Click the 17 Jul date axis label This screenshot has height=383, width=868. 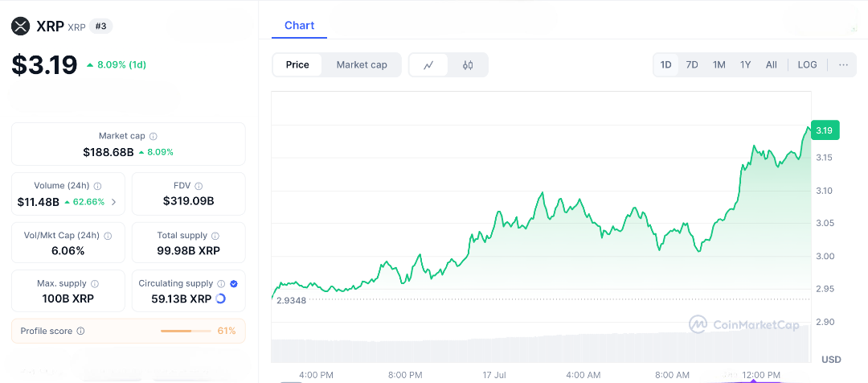[x=494, y=375]
